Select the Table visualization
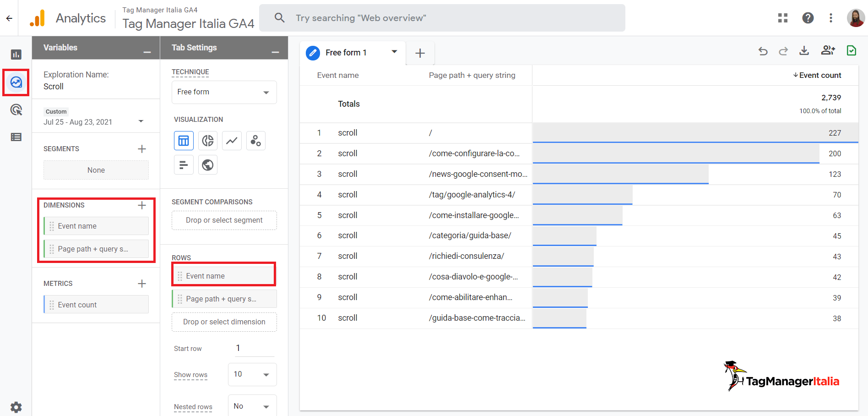Screen dimensions: 868x416 (184, 141)
